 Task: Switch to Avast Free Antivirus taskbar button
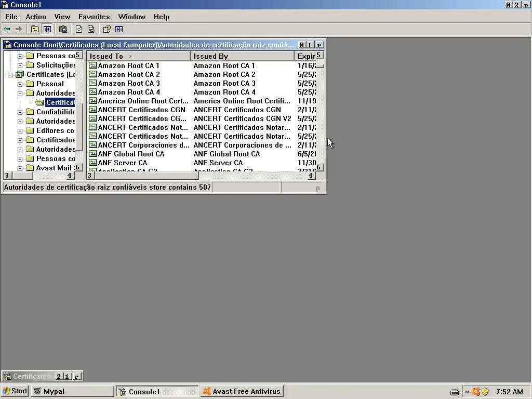coord(242,392)
